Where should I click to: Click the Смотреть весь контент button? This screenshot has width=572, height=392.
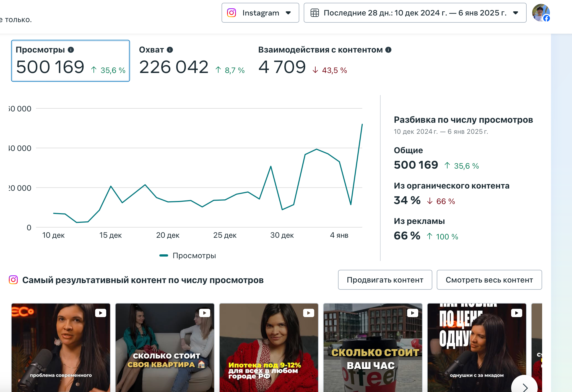(489, 280)
